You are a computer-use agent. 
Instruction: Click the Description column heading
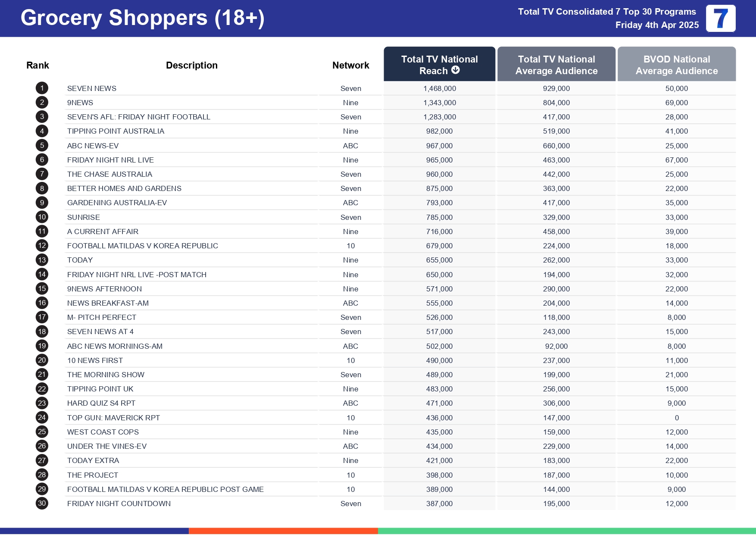point(191,65)
